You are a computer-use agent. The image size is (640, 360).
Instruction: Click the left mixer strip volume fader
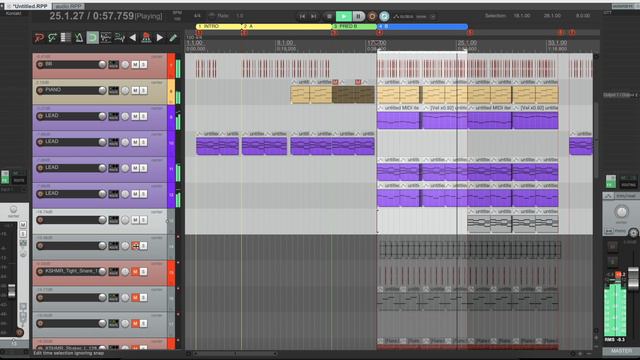[x=11, y=291]
